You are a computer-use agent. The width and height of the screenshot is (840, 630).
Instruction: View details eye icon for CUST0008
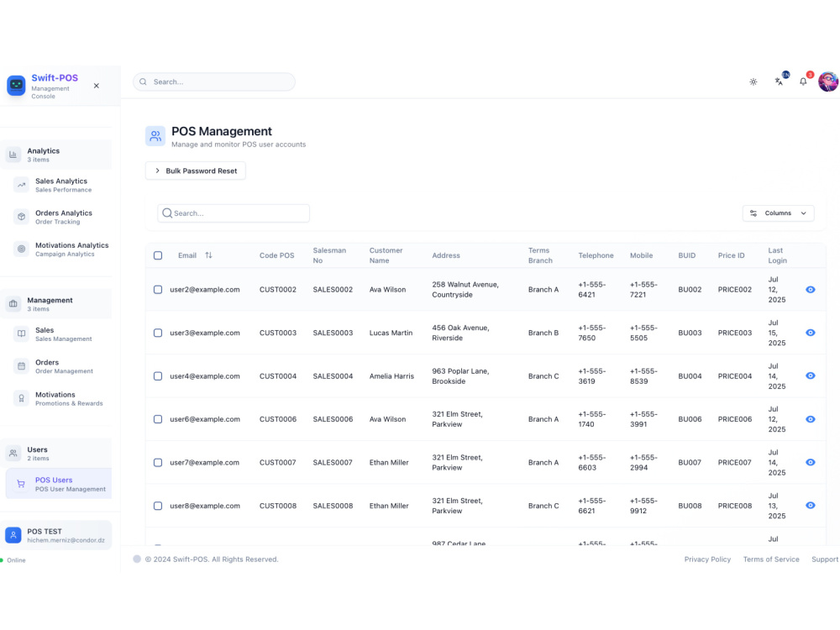[x=811, y=506]
